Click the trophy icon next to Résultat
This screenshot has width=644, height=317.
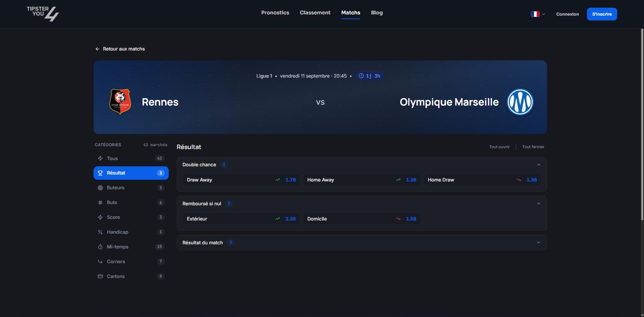100,173
